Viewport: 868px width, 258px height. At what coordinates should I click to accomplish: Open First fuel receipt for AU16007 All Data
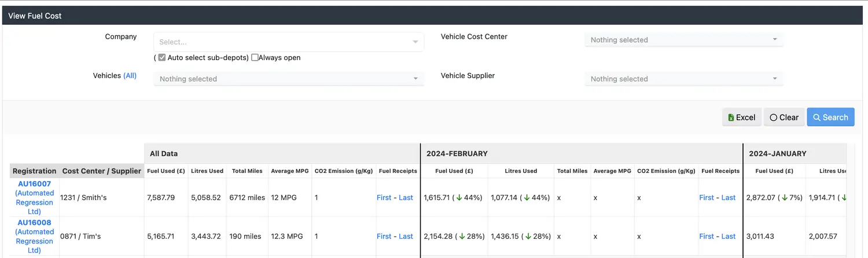[384, 198]
